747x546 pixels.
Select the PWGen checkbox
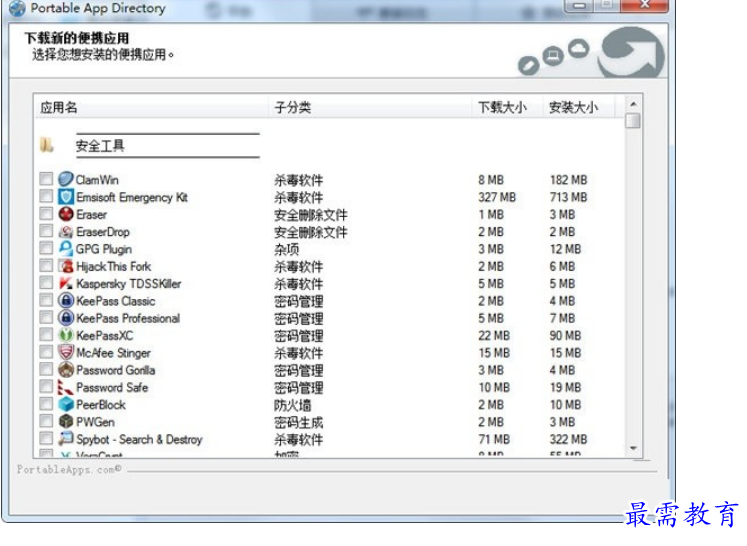[46, 421]
